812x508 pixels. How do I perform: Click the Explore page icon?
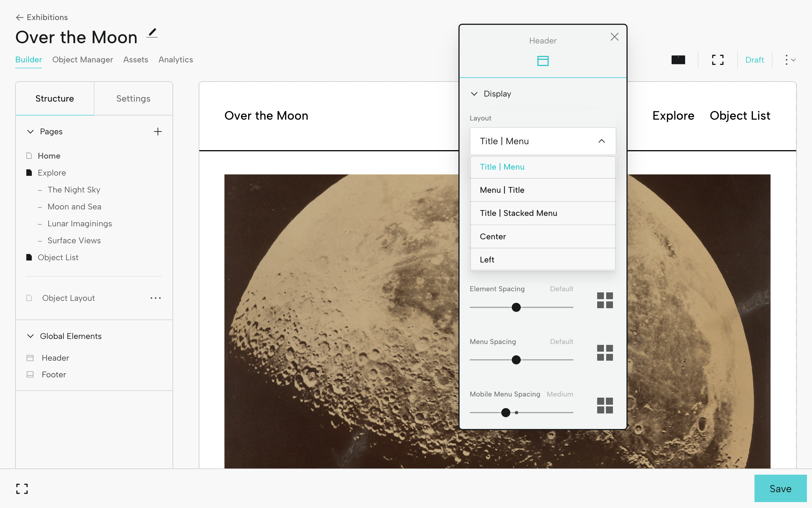point(29,173)
